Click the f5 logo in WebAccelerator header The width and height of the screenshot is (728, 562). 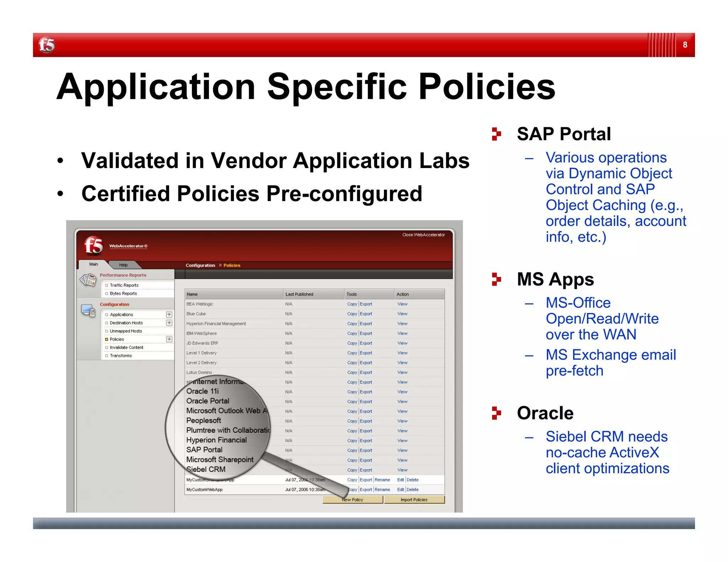click(x=93, y=245)
